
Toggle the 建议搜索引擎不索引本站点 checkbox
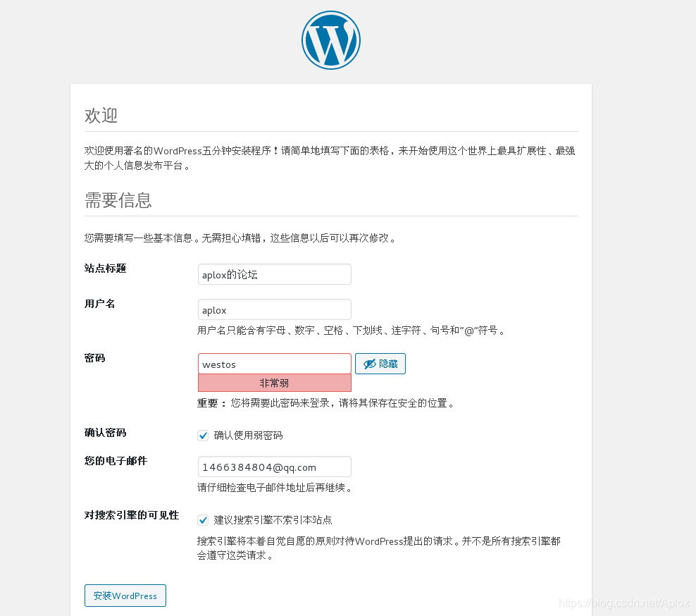tap(203, 519)
